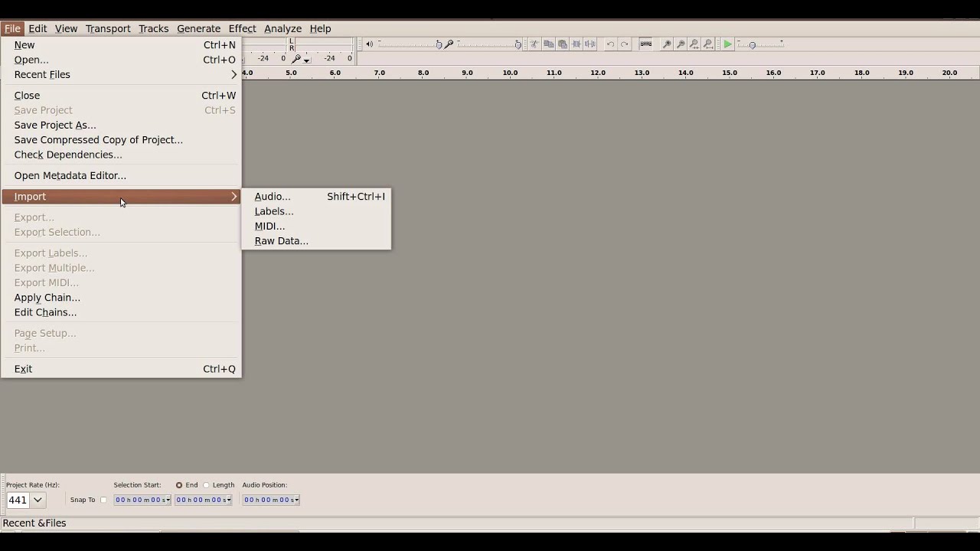Select the Length radio button
Image resolution: width=980 pixels, height=551 pixels.
[206, 485]
